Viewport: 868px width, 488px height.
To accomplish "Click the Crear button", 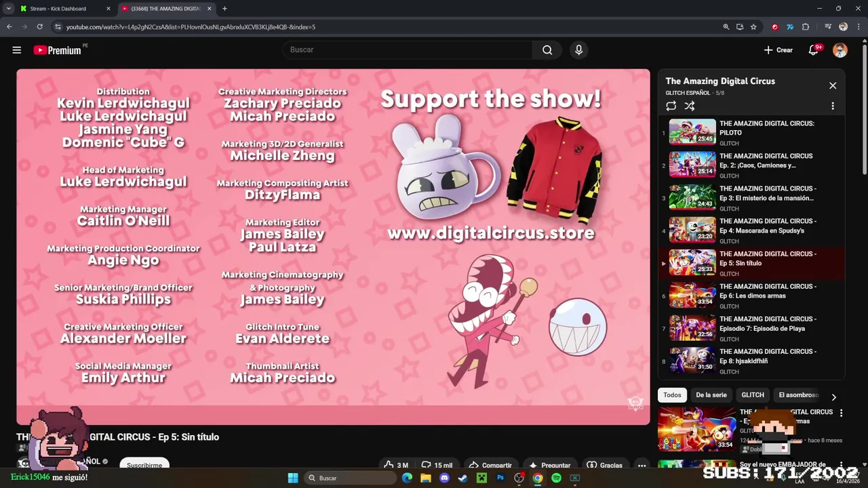I will pos(778,50).
